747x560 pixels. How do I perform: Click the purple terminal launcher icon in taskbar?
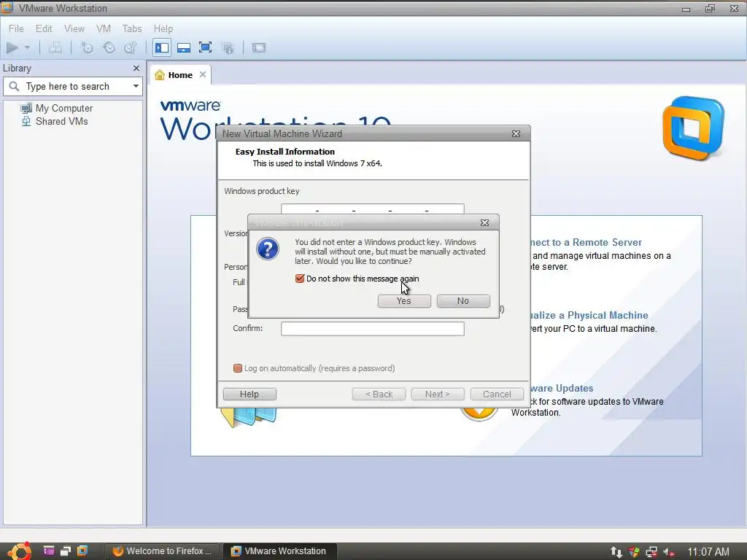49,551
